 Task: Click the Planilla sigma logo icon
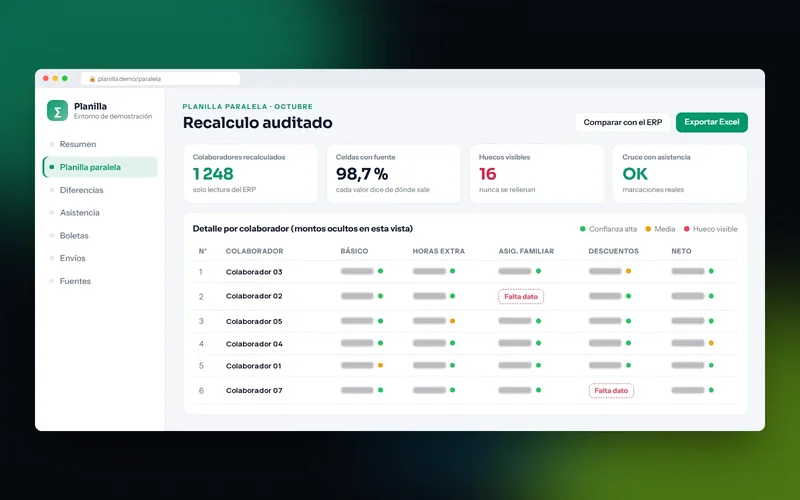(x=57, y=111)
